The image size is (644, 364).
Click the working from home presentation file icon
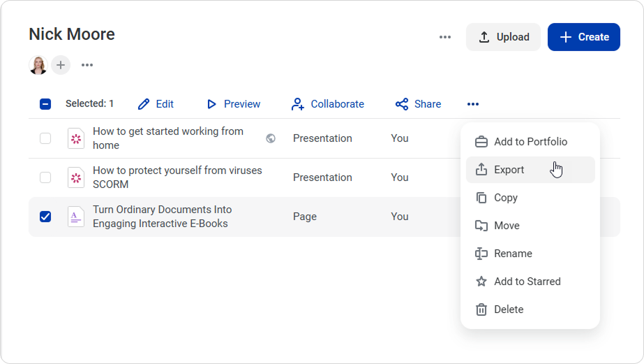coord(75,138)
